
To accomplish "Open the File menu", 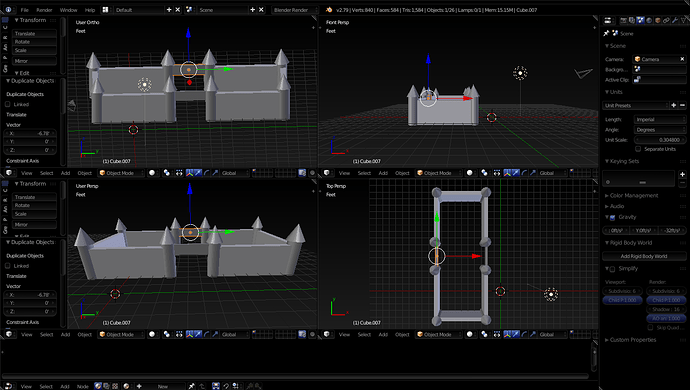I will (x=25, y=10).
